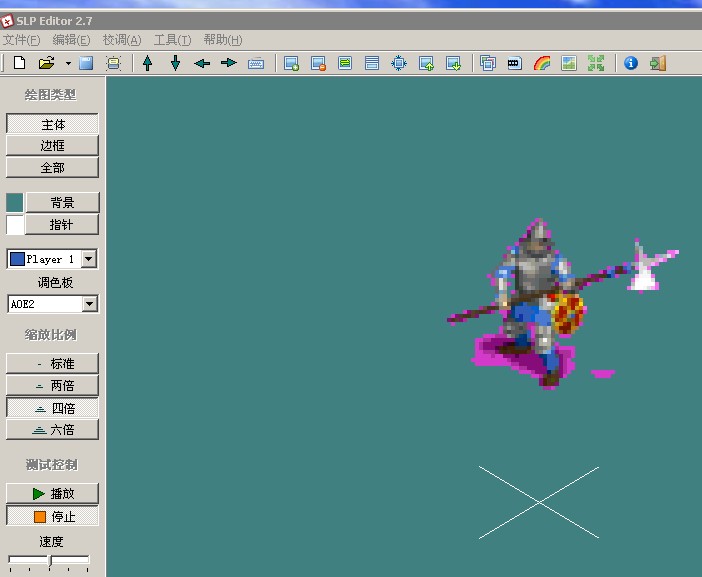
Task: Set zoom to 标准
Action: point(52,363)
